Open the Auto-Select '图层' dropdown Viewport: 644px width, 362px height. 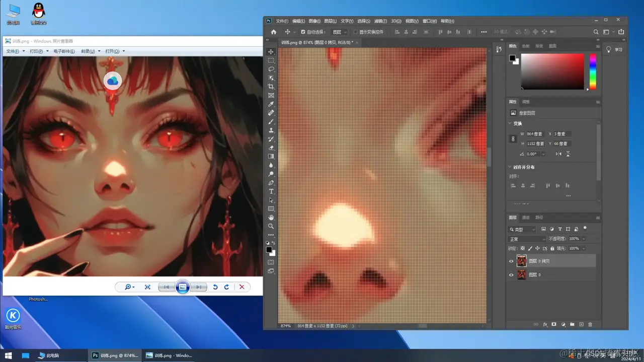tap(339, 32)
